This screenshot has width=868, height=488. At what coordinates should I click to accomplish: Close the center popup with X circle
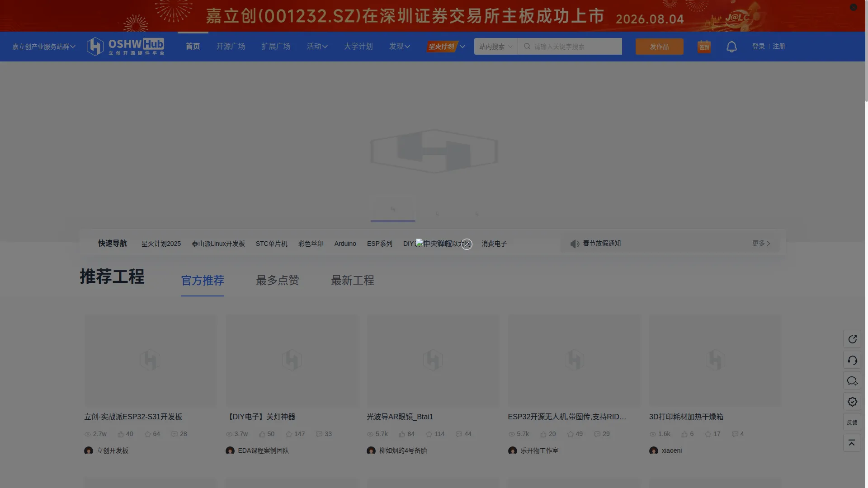[x=467, y=244]
